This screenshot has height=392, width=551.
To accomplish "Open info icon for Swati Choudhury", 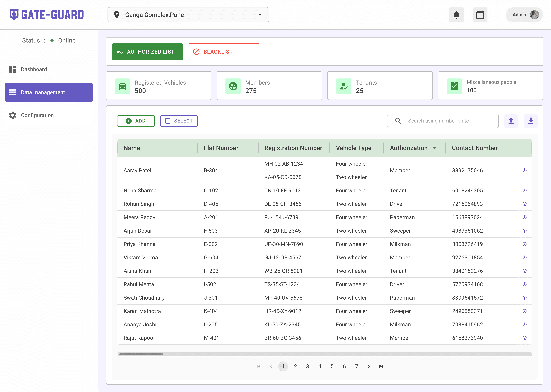I will [x=525, y=298].
